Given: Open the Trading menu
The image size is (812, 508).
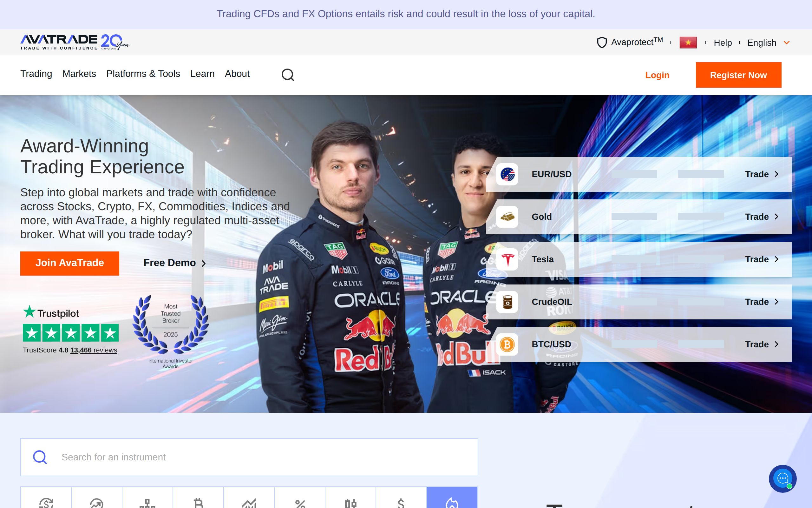Looking at the screenshot, I should pyautogui.click(x=36, y=74).
